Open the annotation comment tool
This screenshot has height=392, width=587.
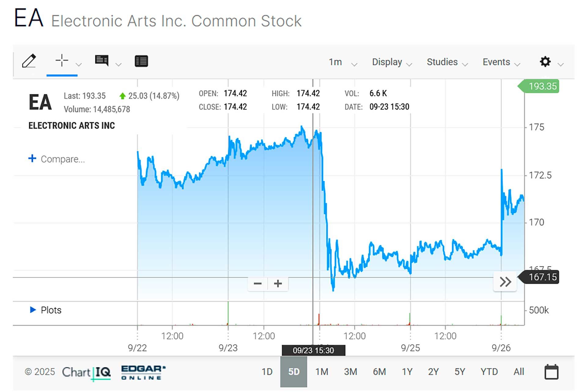(102, 61)
